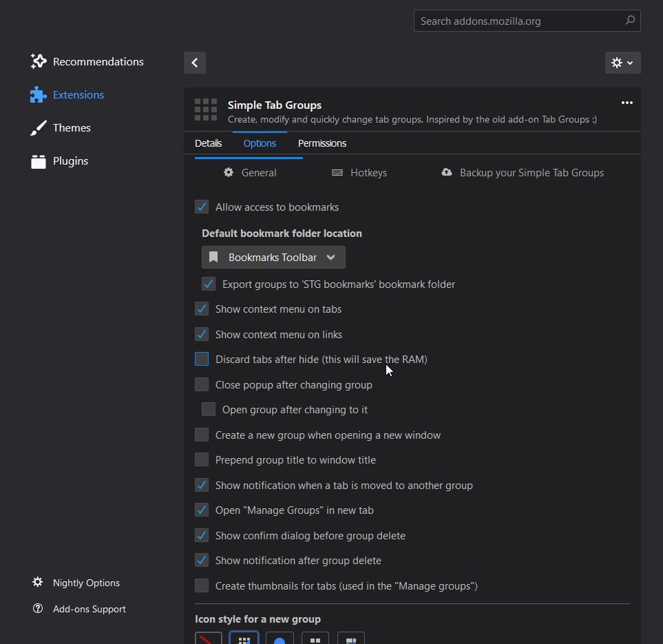Switch to the Permissions tab
The height and width of the screenshot is (644, 663).
point(322,143)
